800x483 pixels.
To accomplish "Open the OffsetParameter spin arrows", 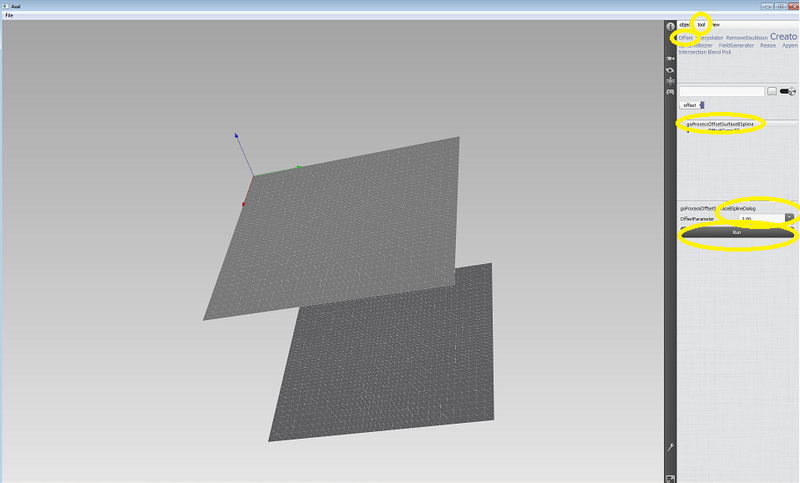I will coord(789,216).
